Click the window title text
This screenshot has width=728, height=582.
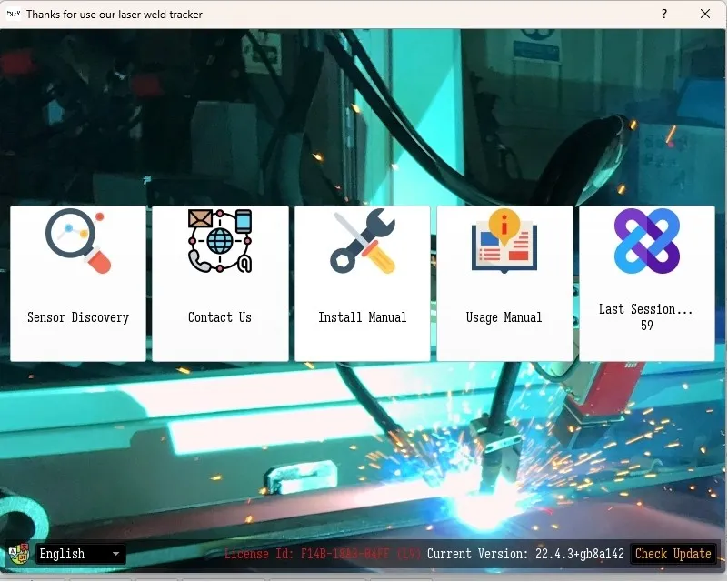tap(115, 15)
